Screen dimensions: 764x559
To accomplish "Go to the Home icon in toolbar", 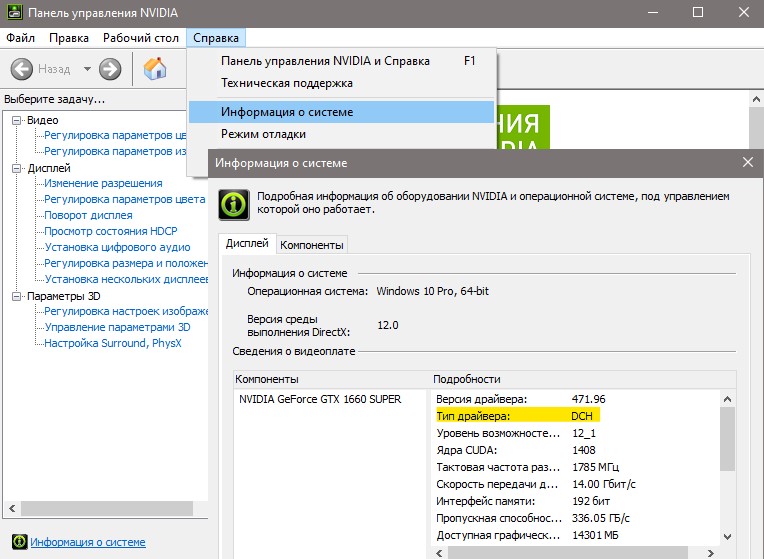I will [155, 69].
